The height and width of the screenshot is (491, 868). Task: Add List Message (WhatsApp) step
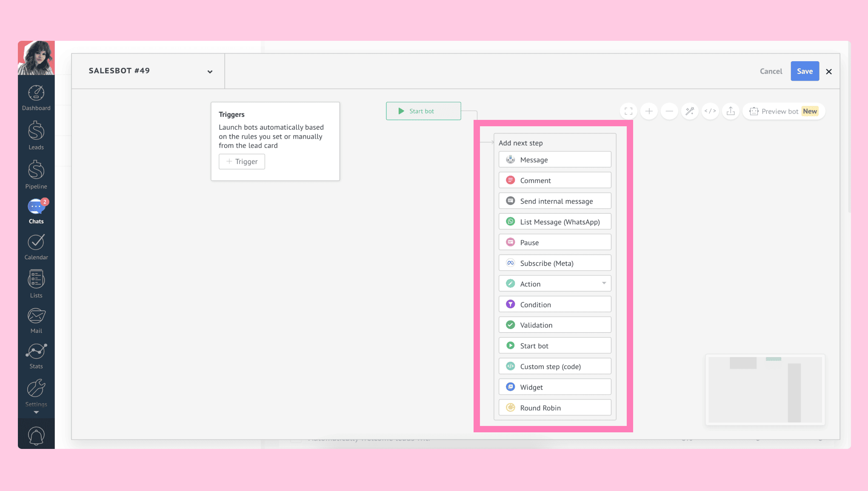tap(555, 221)
